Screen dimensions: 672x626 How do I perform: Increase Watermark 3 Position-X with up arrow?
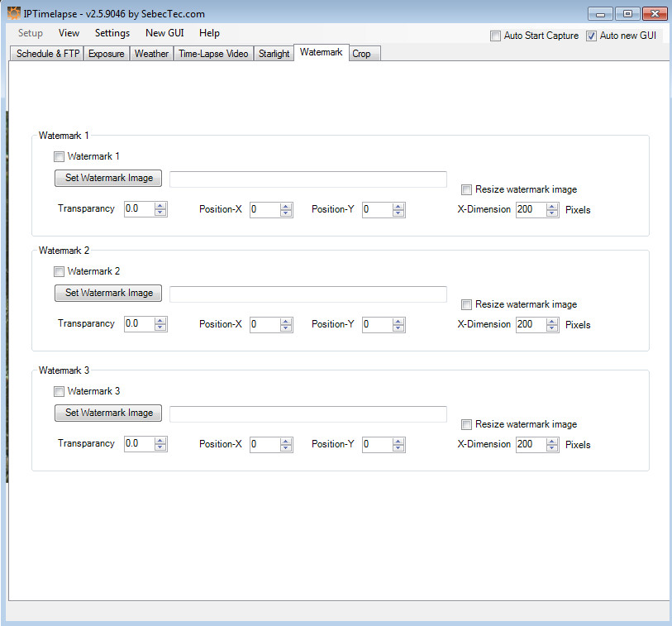[286, 442]
